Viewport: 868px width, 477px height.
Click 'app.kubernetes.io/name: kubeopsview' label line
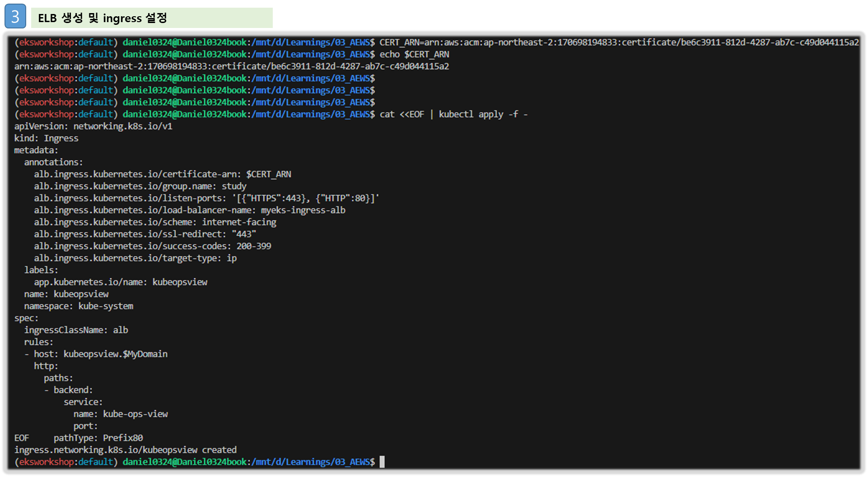pos(121,282)
